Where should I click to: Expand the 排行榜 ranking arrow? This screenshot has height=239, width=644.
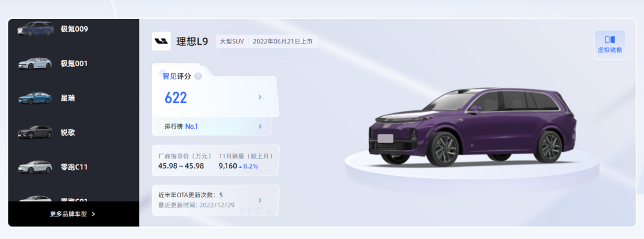[x=260, y=126]
